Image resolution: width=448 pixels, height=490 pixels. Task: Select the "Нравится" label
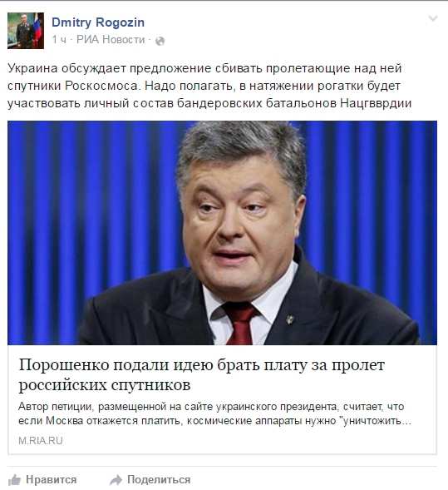click(52, 479)
